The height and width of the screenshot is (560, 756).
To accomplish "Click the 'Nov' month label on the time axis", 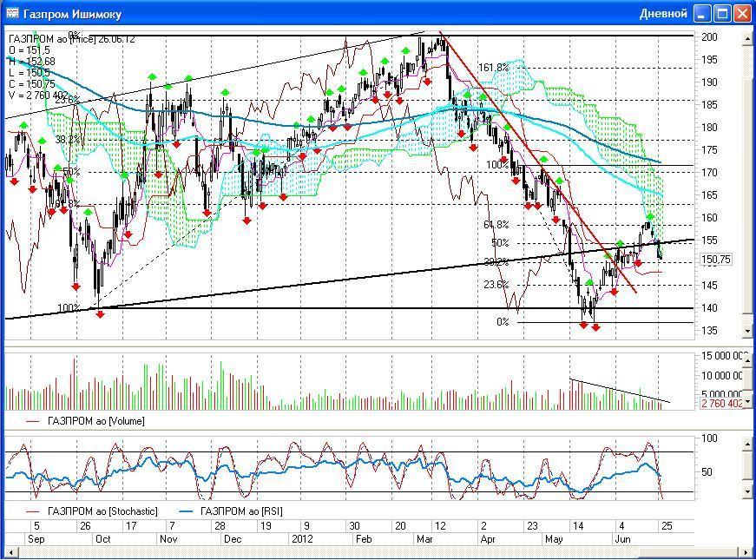I will [x=168, y=539].
